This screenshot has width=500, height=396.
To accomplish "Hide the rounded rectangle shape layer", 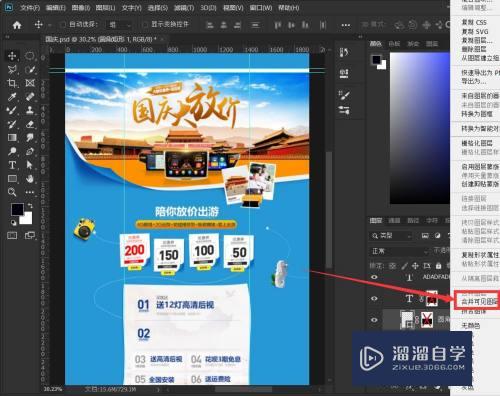I will tap(374, 320).
